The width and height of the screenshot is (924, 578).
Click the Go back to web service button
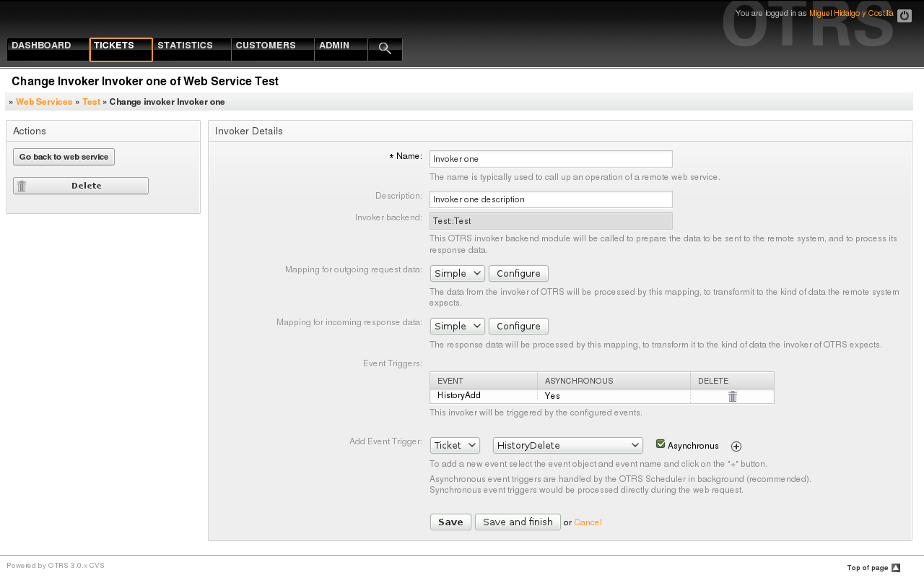click(64, 157)
